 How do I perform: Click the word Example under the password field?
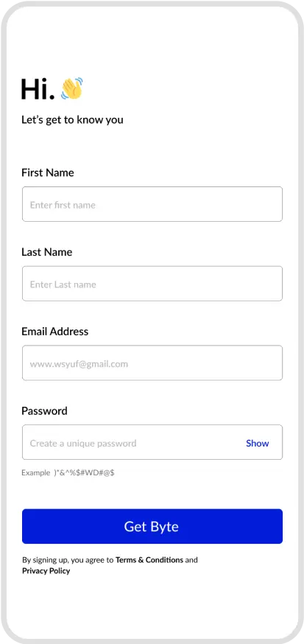pos(35,473)
